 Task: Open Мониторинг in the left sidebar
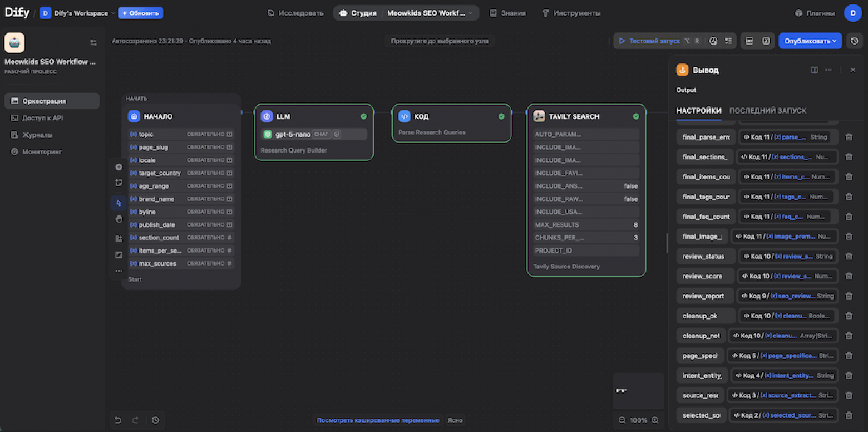pos(52,151)
